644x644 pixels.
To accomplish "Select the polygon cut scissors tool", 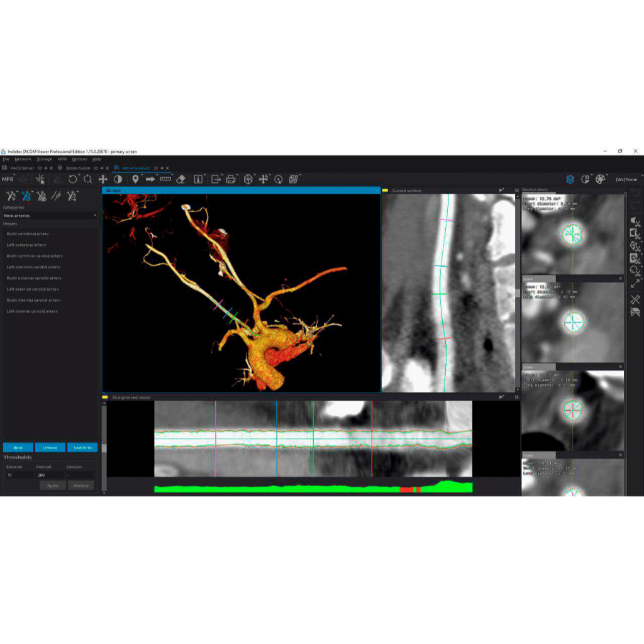I will (635, 223).
